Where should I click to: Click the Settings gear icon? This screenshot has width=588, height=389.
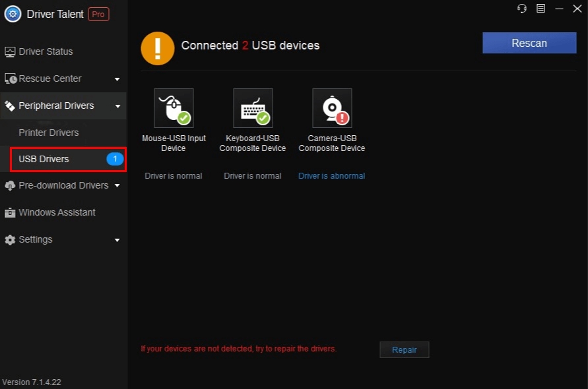pos(9,239)
